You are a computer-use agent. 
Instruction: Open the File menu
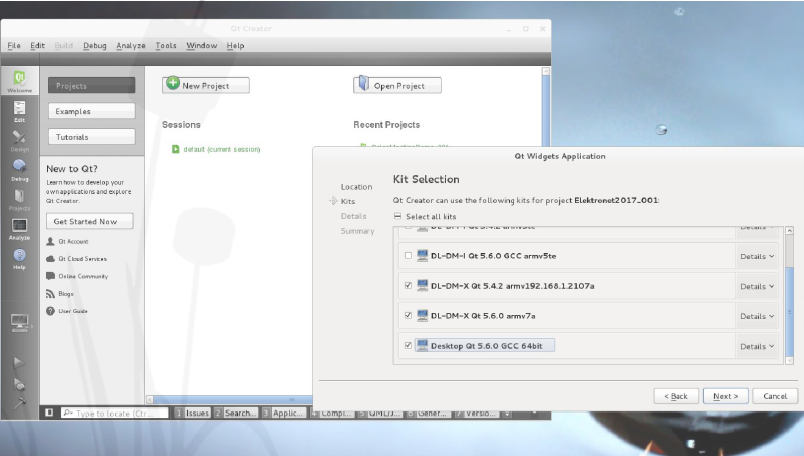14,45
